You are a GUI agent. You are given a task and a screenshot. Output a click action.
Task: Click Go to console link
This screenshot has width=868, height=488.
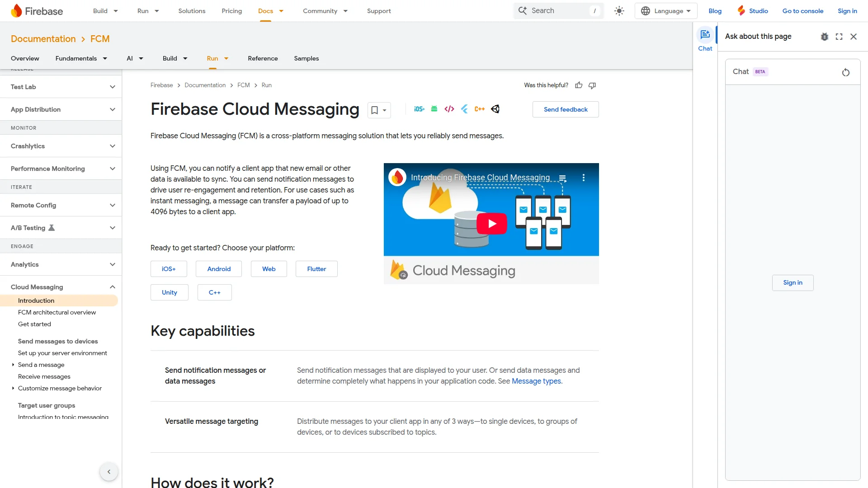click(x=803, y=11)
